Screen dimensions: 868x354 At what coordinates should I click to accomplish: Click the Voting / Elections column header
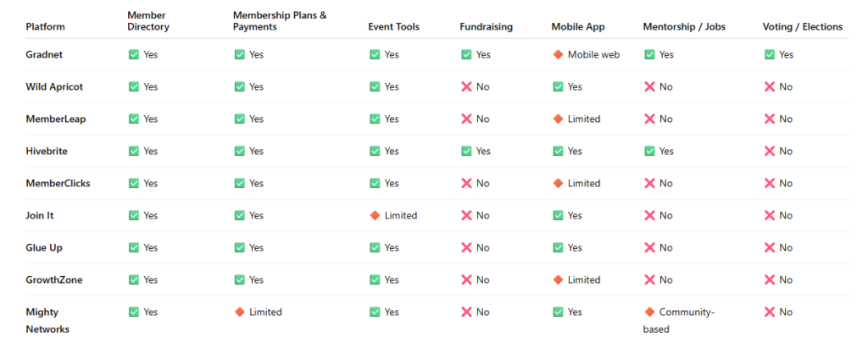click(x=802, y=26)
